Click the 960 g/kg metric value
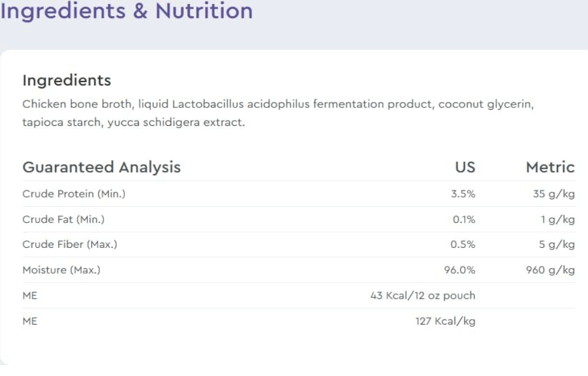588x376 pixels. coord(550,270)
